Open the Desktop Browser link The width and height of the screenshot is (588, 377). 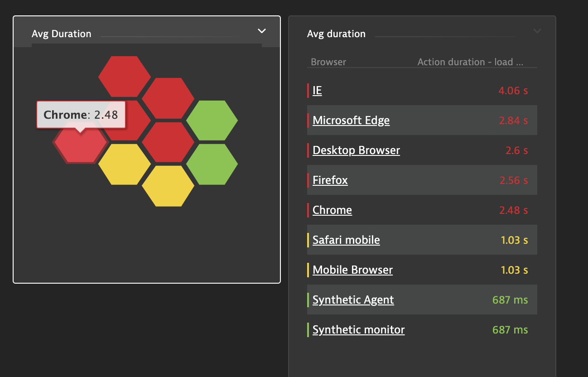point(356,150)
